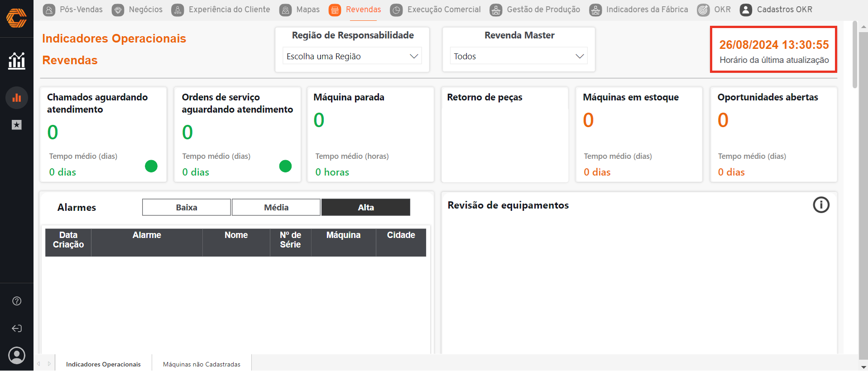The width and height of the screenshot is (868, 371).
Task: Click the Oportunidades abertas card title
Action: [x=767, y=97]
